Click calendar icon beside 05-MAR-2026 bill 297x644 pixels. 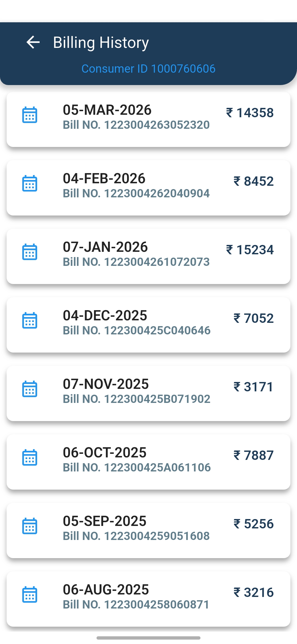tap(30, 115)
